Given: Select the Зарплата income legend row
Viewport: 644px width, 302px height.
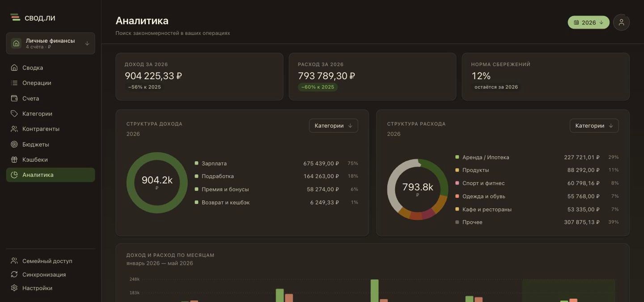Looking at the screenshot, I should pyautogui.click(x=276, y=164).
